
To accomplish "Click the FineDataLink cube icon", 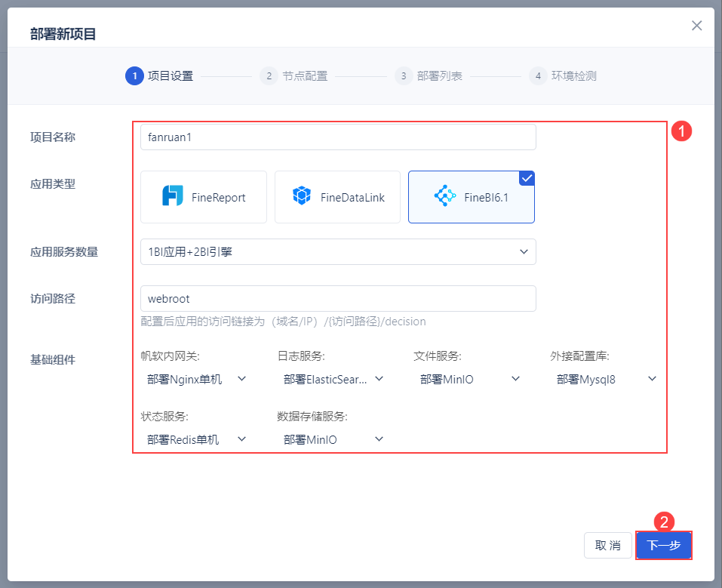I will pyautogui.click(x=302, y=195).
